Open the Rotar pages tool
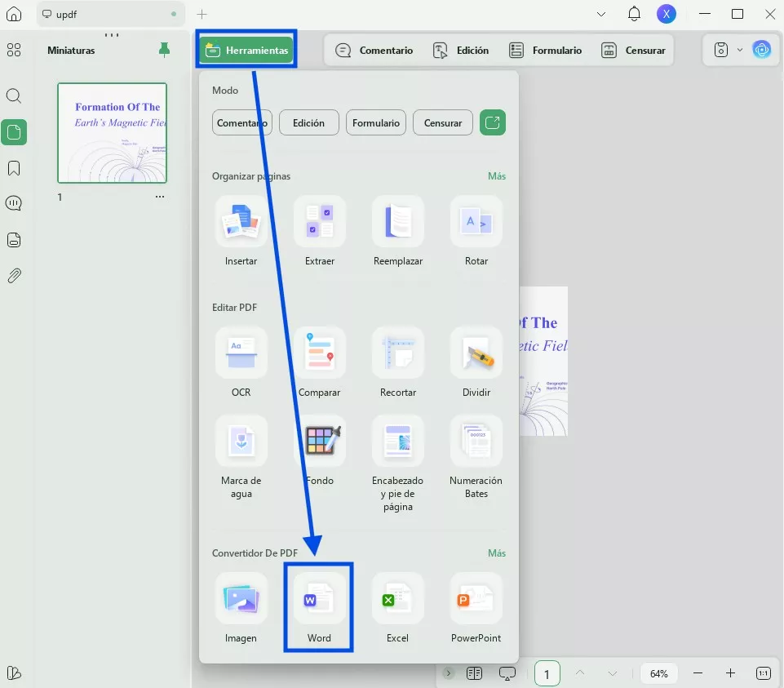Image resolution: width=784 pixels, height=688 pixels. point(476,232)
